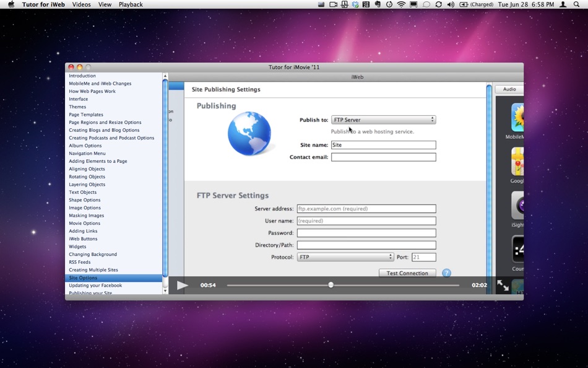Open the Apple menu

click(11, 4)
